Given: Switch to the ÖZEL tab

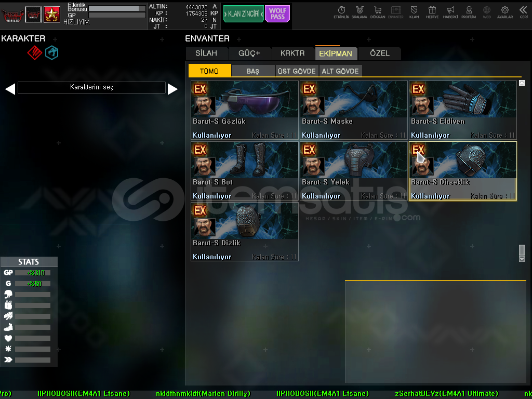Looking at the screenshot, I should pos(380,54).
